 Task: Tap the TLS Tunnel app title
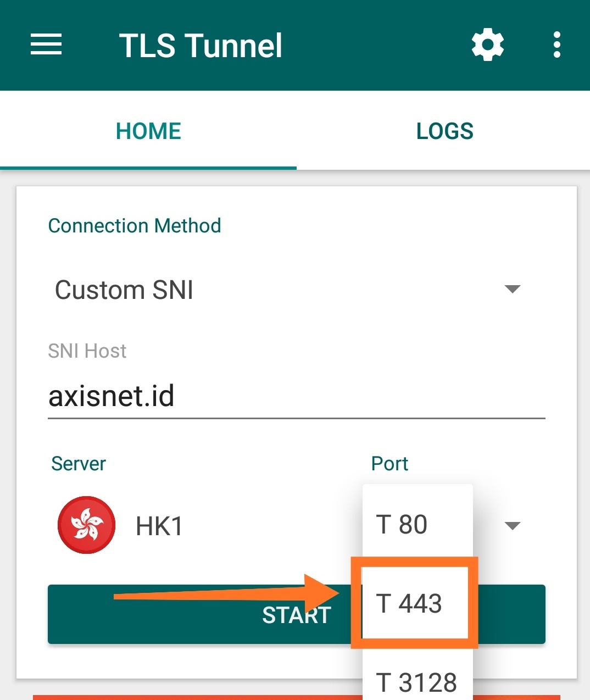pyautogui.click(x=201, y=45)
